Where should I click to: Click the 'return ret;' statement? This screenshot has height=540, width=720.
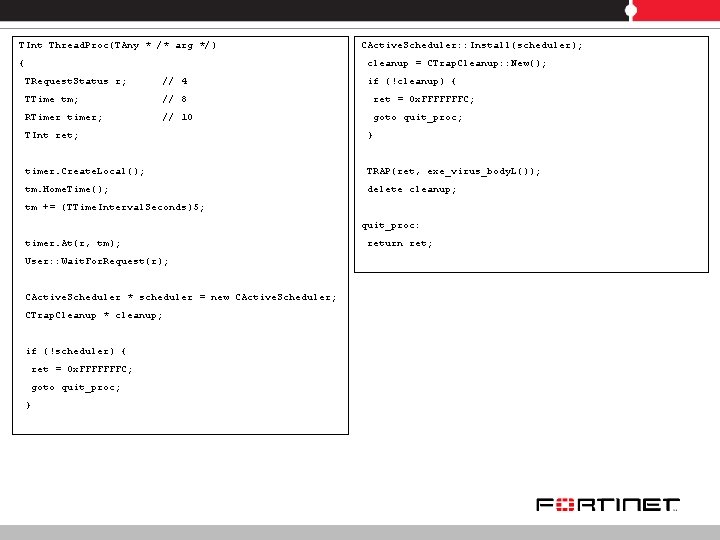coord(400,243)
